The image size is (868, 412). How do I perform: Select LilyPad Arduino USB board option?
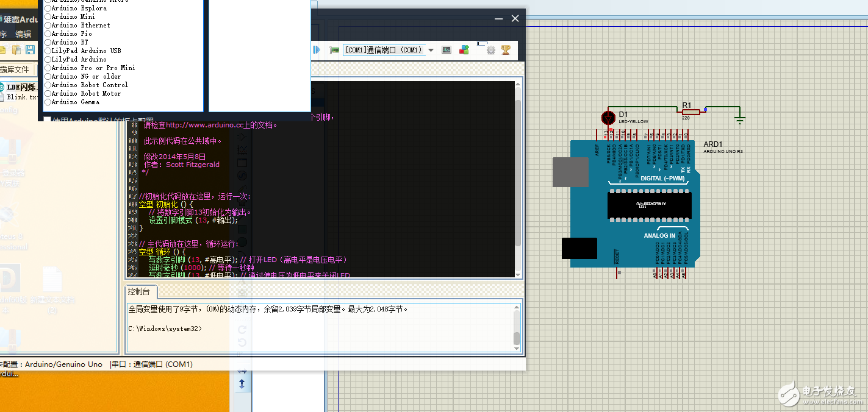83,51
